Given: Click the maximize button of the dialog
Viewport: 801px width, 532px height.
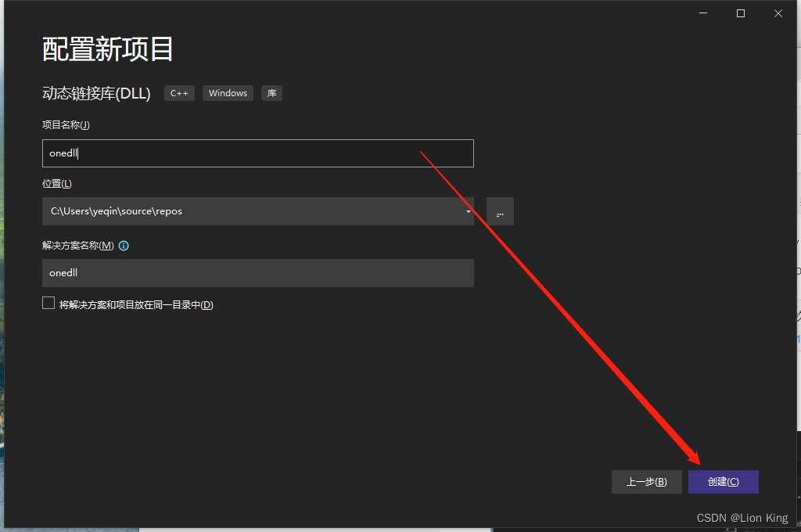Looking at the screenshot, I should coord(740,13).
